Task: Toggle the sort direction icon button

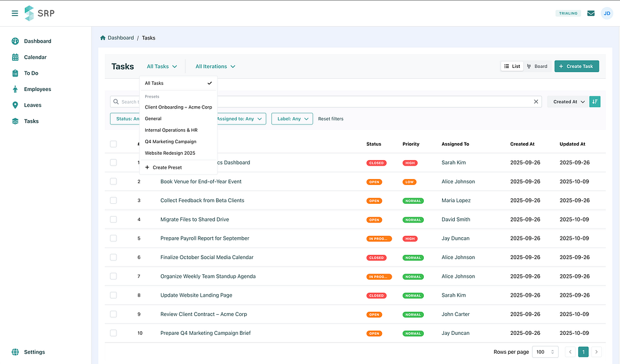Action: coord(594,102)
